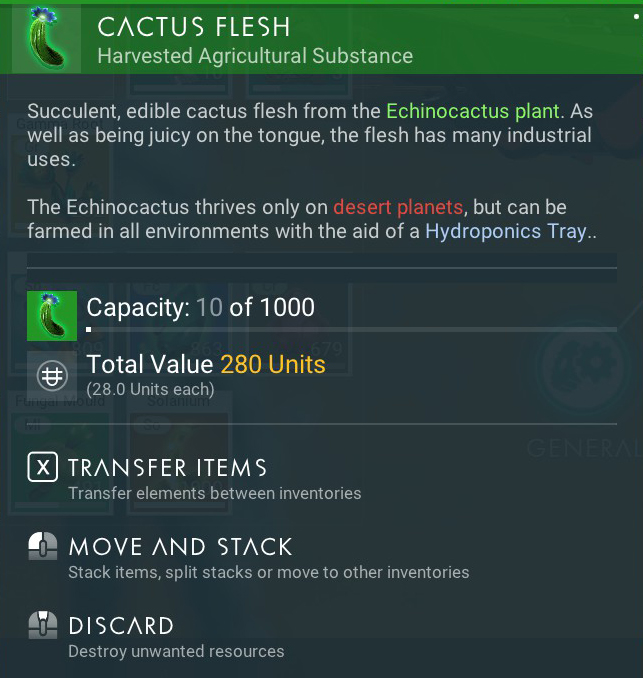This screenshot has width=643, height=678.
Task: Click the X key icon for Transfer Items
Action: click(x=42, y=467)
